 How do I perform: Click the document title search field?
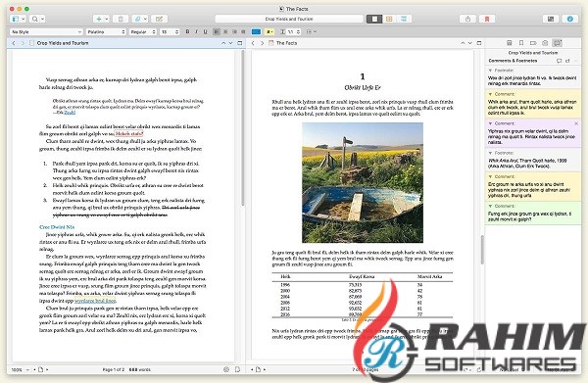(289, 19)
